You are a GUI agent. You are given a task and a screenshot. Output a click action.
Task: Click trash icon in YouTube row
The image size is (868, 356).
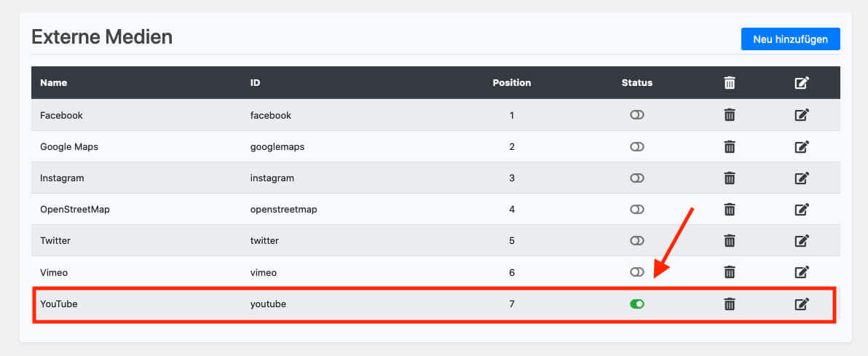click(729, 304)
